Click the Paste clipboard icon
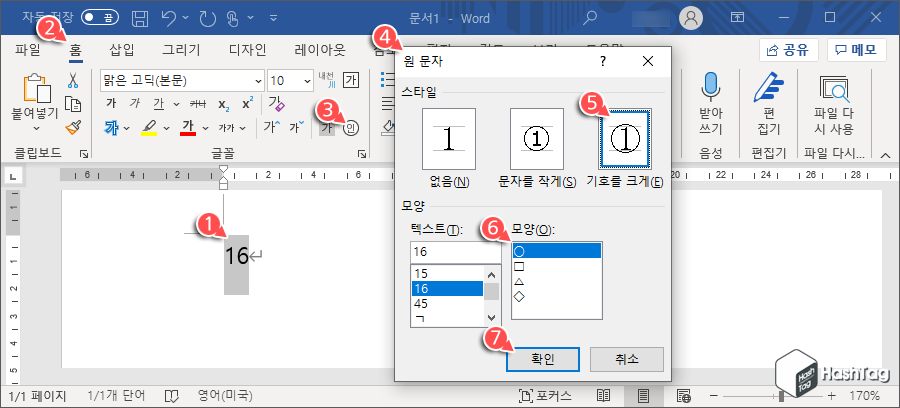Image resolution: width=900 pixels, height=408 pixels. 37,89
